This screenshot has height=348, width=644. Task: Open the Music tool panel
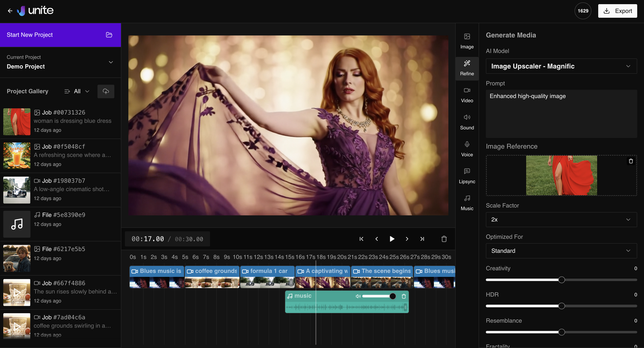pyautogui.click(x=467, y=202)
